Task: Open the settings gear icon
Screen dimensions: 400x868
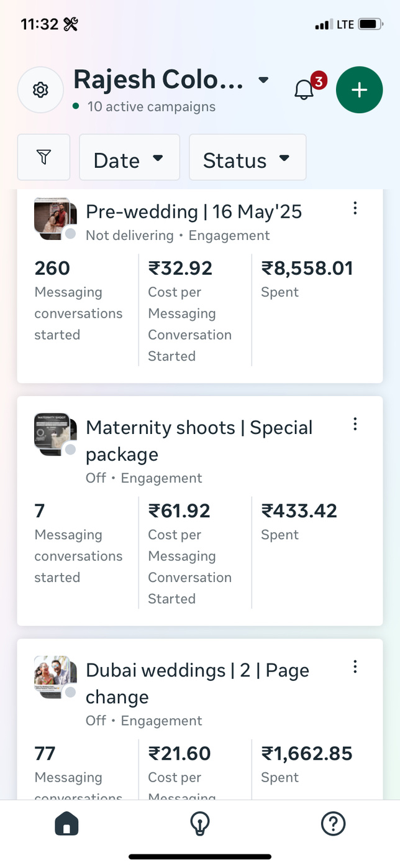Action: pyautogui.click(x=40, y=90)
